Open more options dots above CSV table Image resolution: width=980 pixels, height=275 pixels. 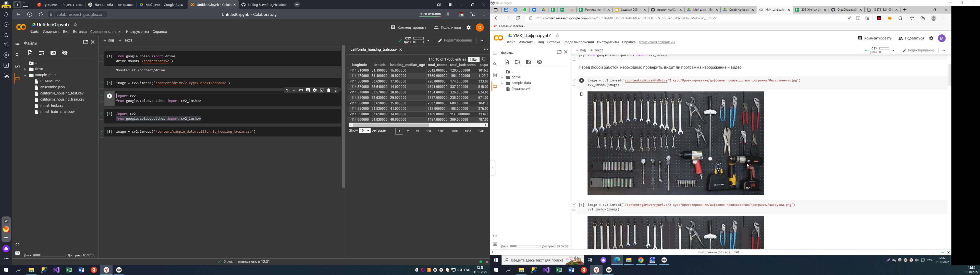pos(485,49)
